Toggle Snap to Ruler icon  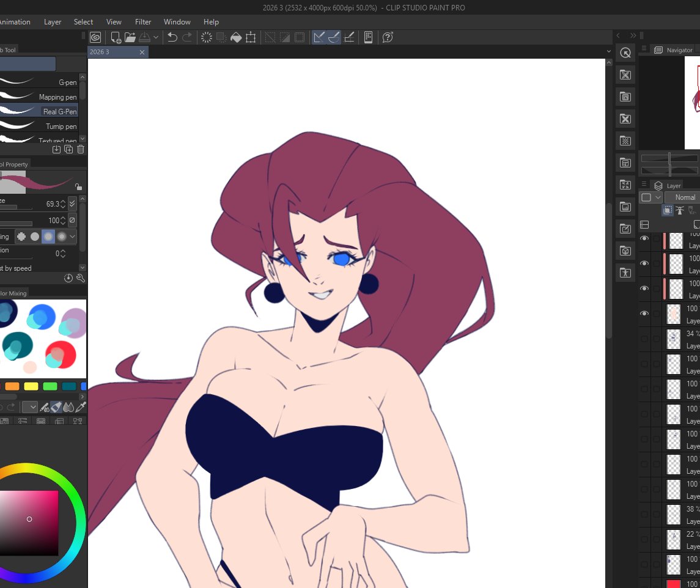tap(319, 37)
